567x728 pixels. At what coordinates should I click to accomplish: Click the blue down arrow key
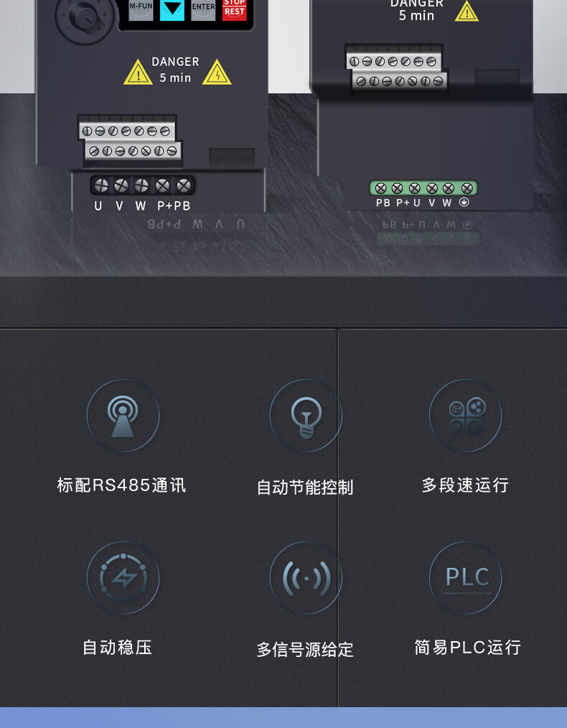click(x=172, y=10)
